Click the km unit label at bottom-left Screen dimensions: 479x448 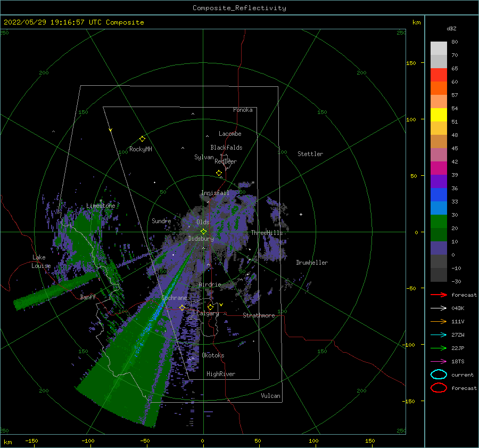point(8,442)
